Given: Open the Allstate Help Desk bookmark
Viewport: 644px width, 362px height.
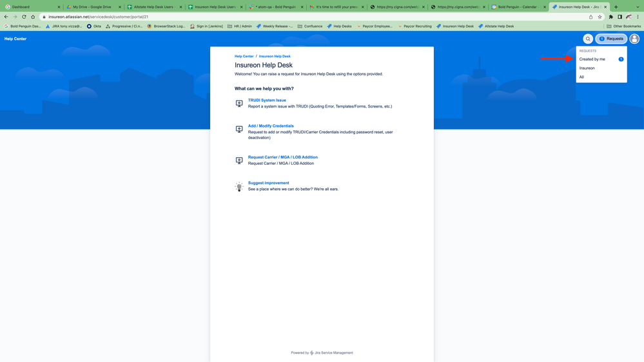Looking at the screenshot, I should click(496, 26).
